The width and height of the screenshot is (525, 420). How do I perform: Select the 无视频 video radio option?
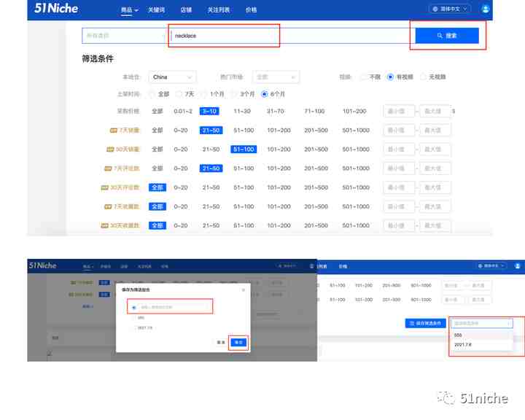coord(423,77)
